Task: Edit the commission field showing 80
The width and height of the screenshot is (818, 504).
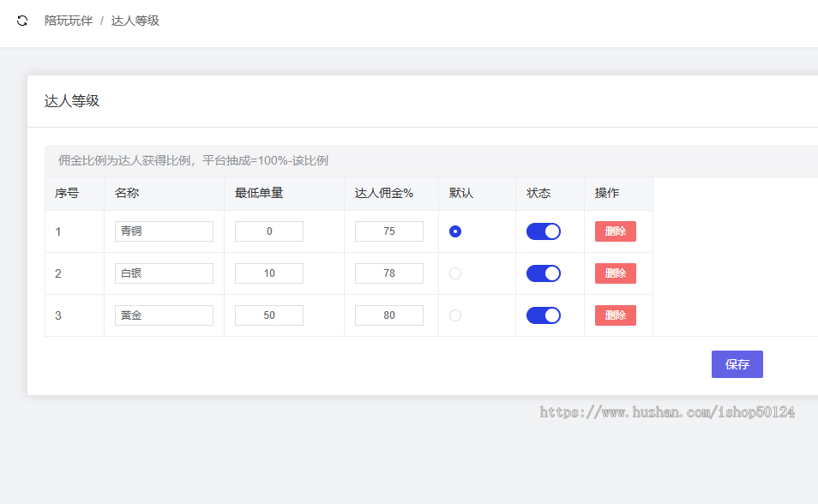Action: click(x=388, y=315)
